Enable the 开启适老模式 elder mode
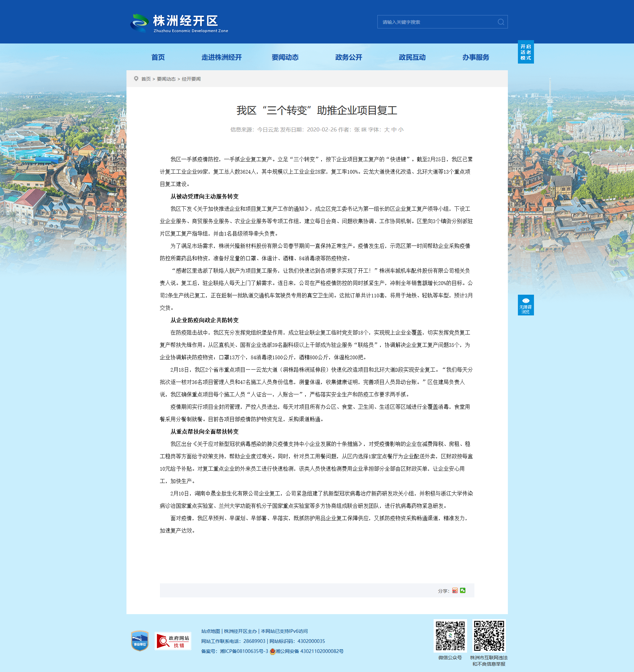The width and height of the screenshot is (634, 672). (526, 52)
